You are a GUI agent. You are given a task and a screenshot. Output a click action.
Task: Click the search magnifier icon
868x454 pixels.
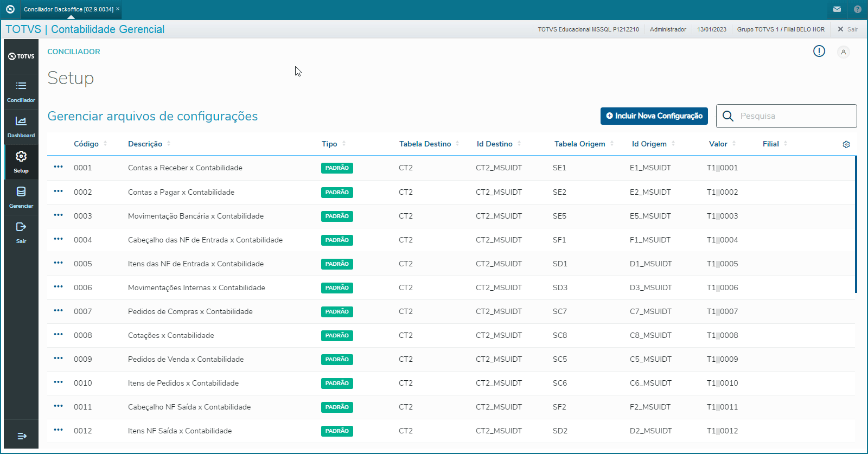728,116
